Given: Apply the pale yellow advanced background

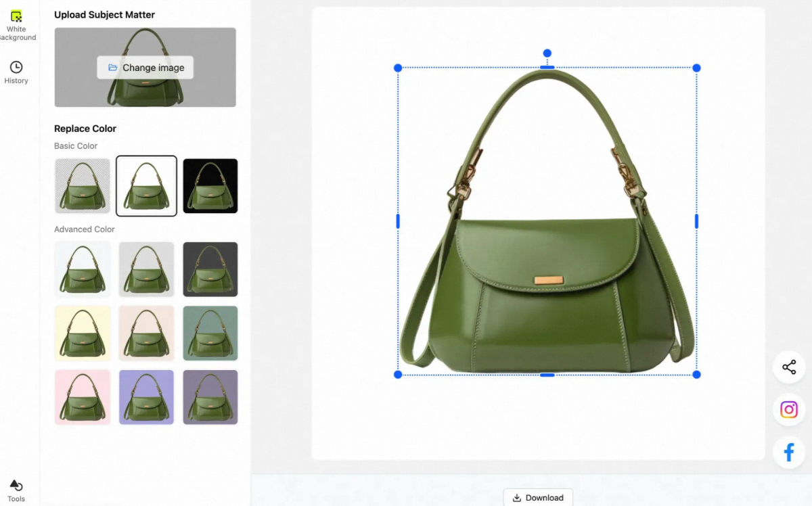Looking at the screenshot, I should pyautogui.click(x=83, y=333).
